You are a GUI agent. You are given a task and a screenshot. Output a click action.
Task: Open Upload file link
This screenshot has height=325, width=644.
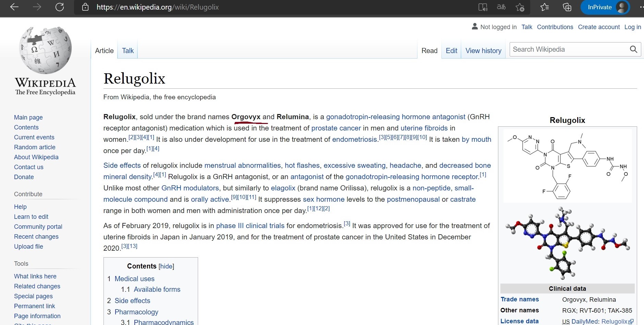28,247
